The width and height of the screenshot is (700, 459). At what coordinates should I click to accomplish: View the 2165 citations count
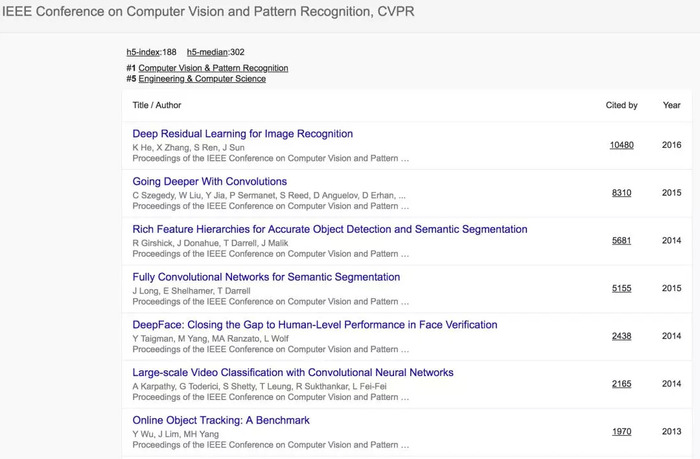pyautogui.click(x=621, y=384)
